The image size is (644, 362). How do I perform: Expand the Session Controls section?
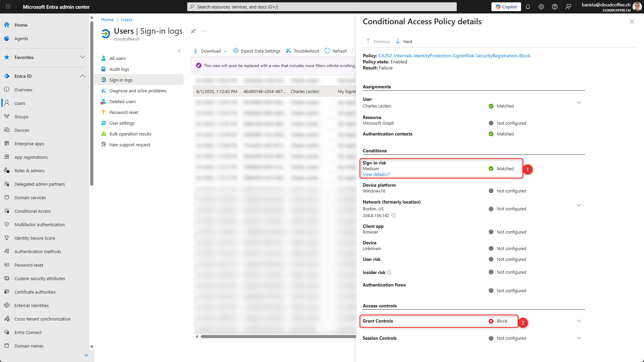[x=579, y=338]
